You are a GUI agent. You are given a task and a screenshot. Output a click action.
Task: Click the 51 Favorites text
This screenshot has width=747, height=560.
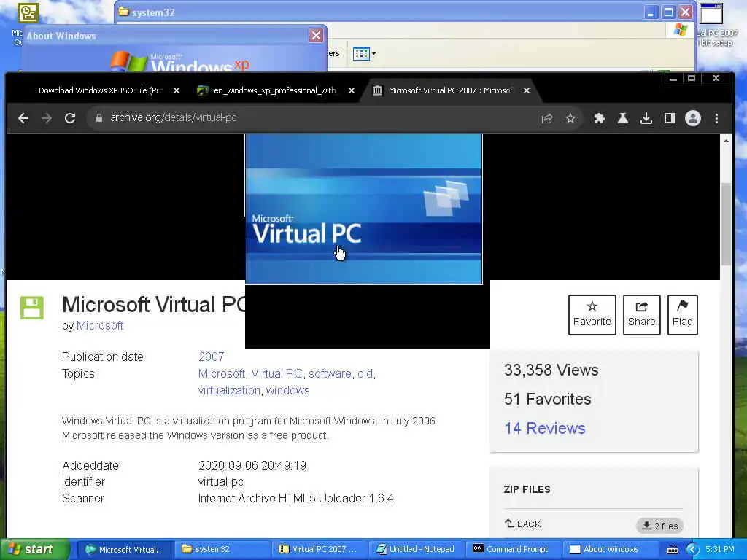[x=547, y=399]
